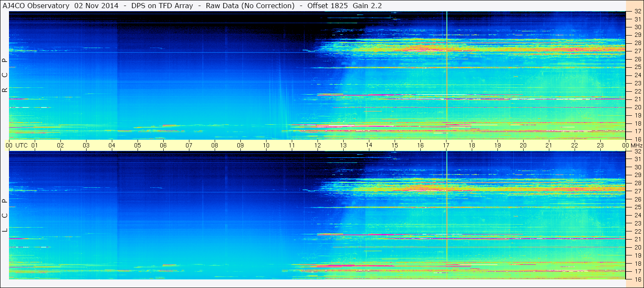Image resolution: width=644 pixels, height=288 pixels.
Task: Select the 13 hour mark on UTC axis
Action: (x=343, y=145)
